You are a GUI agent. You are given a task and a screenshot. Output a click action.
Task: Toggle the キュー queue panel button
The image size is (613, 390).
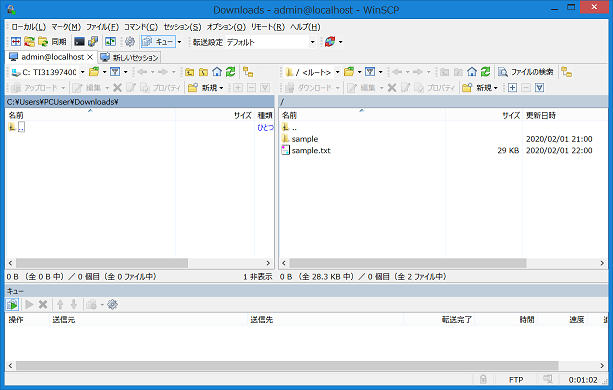click(158, 41)
